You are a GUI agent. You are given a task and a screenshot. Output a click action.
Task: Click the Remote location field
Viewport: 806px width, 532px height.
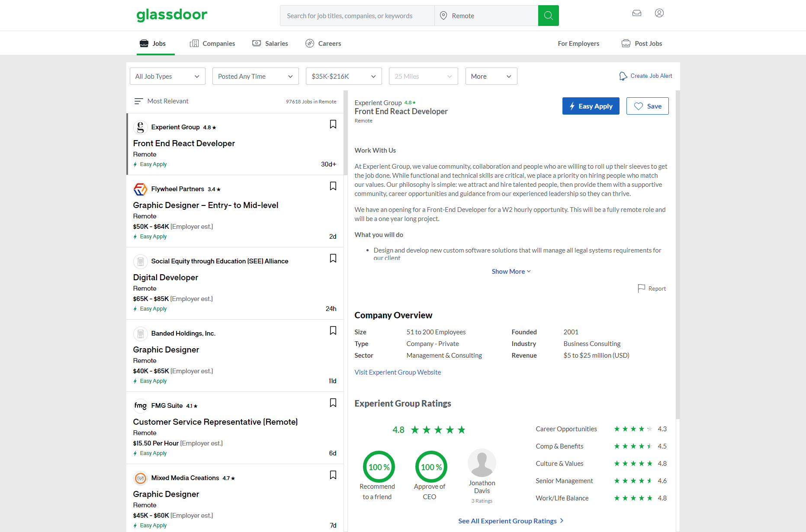[x=486, y=16]
